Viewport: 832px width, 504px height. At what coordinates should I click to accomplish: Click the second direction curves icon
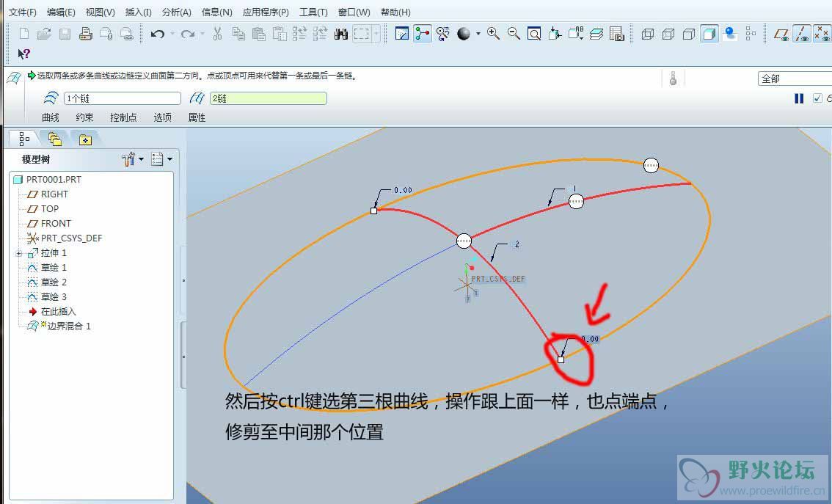197,98
